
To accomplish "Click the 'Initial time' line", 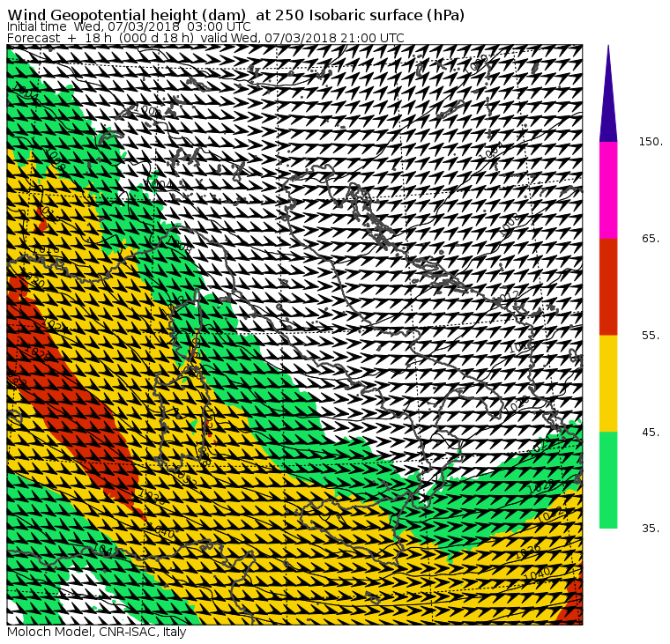I will (129, 26).
